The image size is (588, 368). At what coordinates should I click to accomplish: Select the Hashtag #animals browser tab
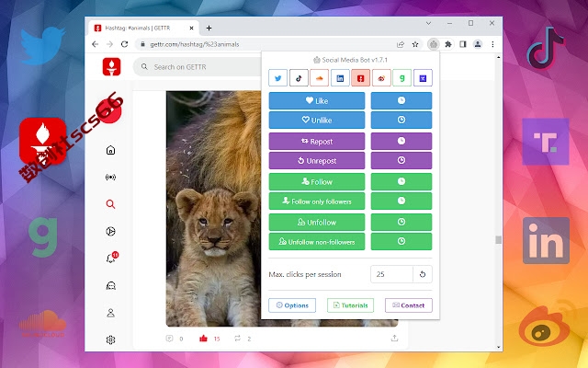(x=142, y=29)
